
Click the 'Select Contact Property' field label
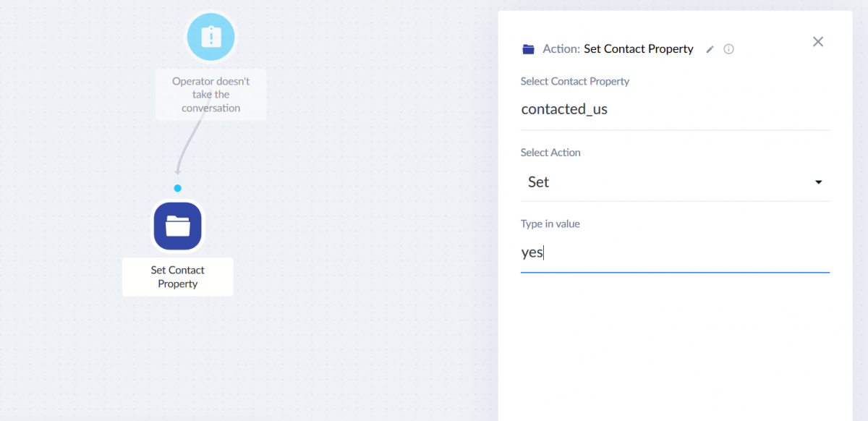point(575,81)
